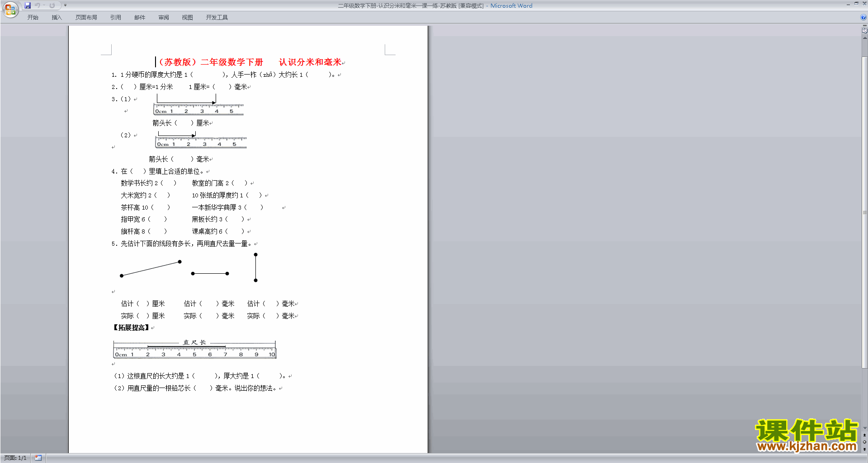The height and width of the screenshot is (463, 868).
Task: Click the line （1）这根直尺的长大约是
Action: click(200, 376)
